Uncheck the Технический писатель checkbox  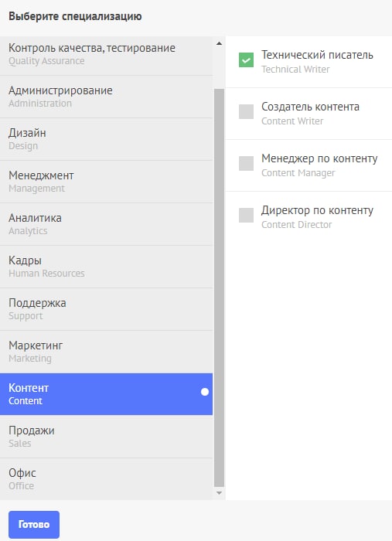point(246,60)
